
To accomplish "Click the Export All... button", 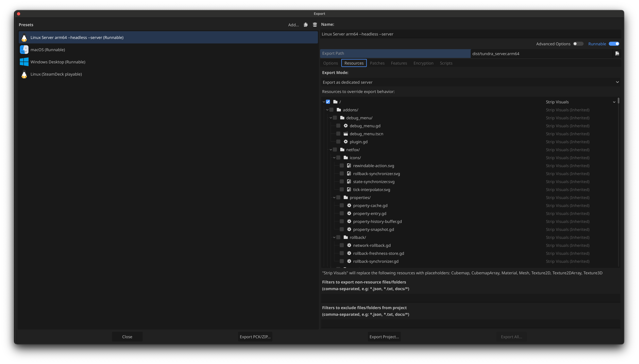I will pyautogui.click(x=511, y=337).
